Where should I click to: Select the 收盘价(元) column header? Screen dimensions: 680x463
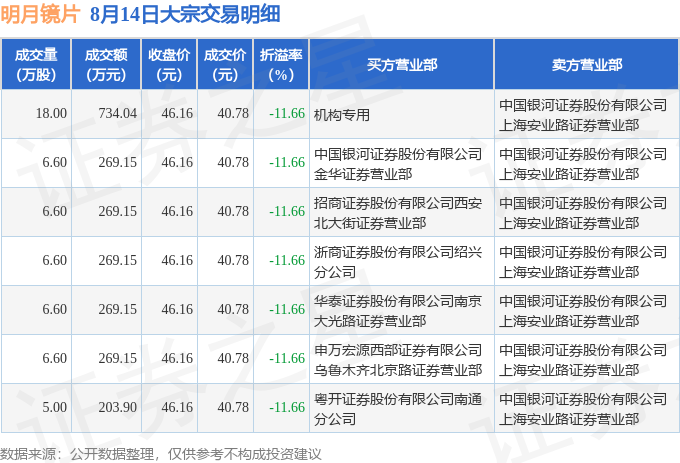169,65
